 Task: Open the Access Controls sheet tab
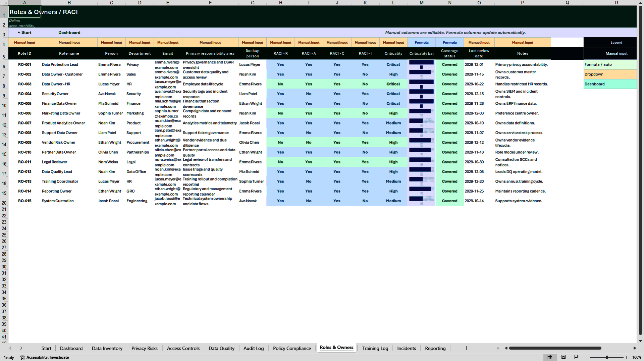[x=183, y=348]
